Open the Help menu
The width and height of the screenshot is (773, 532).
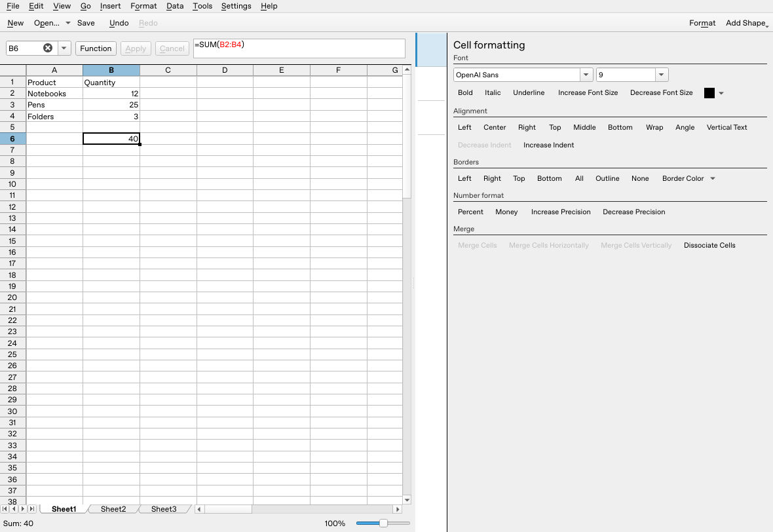pos(269,6)
